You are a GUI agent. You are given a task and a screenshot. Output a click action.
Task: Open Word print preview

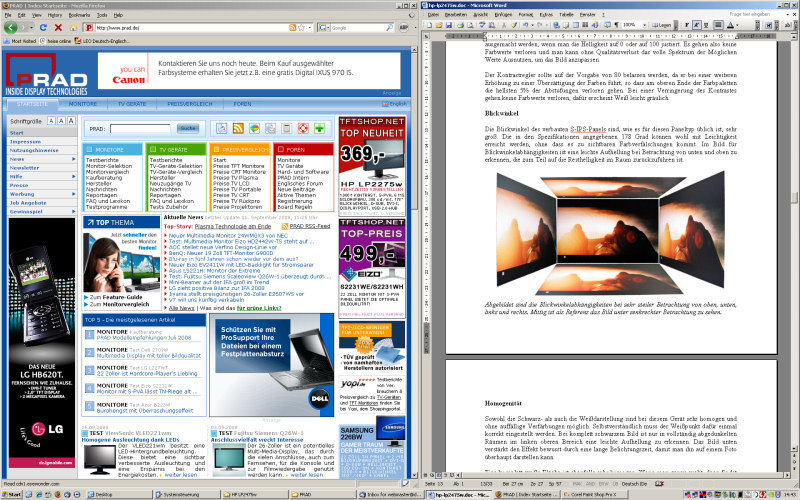pyautogui.click(x=470, y=24)
